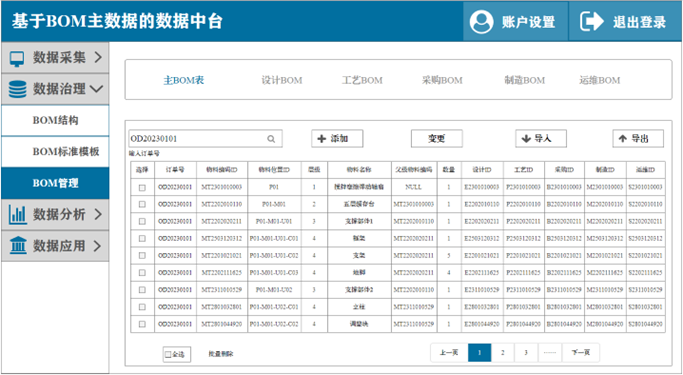
Task: Click the 订单号 column header
Action: click(x=175, y=170)
